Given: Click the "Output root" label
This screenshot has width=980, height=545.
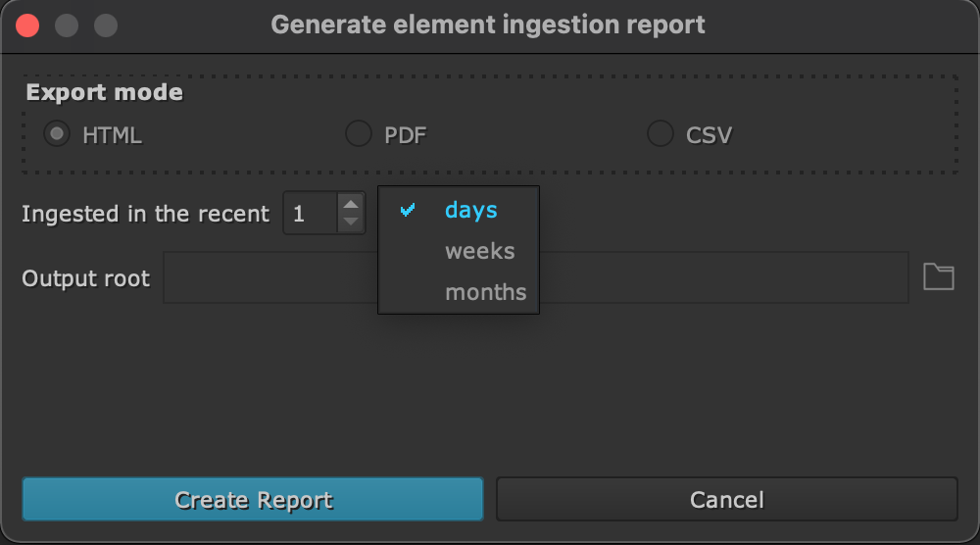Looking at the screenshot, I should (86, 278).
